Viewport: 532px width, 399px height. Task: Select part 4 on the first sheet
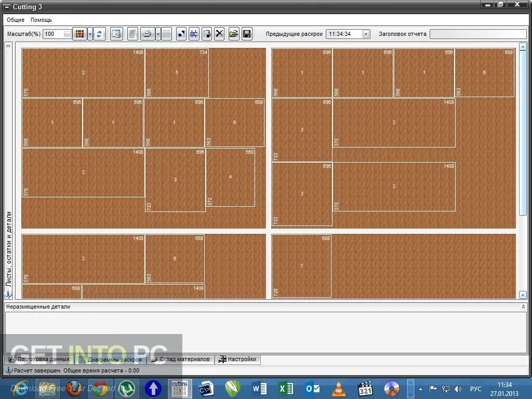(230, 177)
